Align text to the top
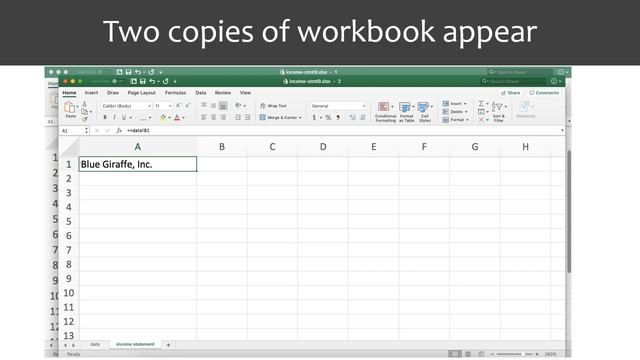The image size is (640, 360). pyautogui.click(x=204, y=106)
